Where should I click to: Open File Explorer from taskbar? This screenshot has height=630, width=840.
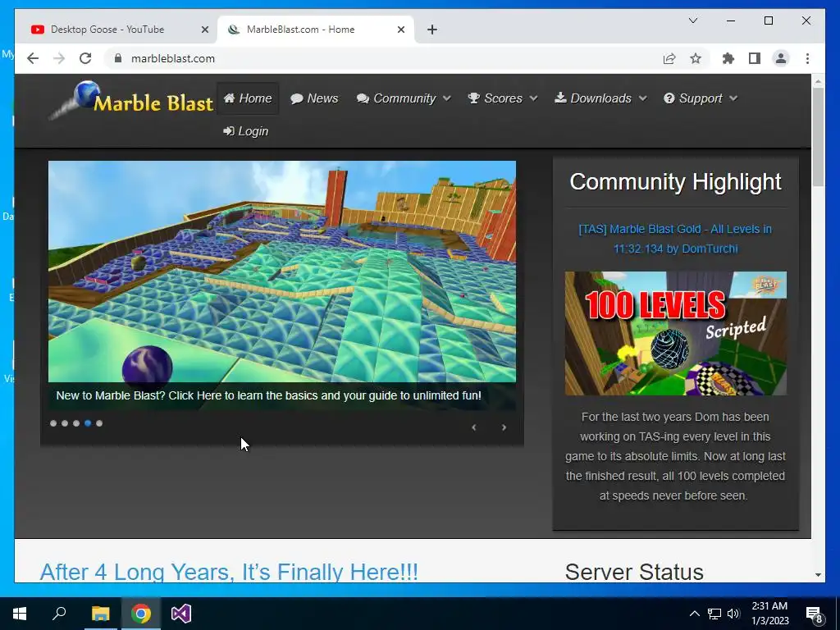click(x=100, y=614)
